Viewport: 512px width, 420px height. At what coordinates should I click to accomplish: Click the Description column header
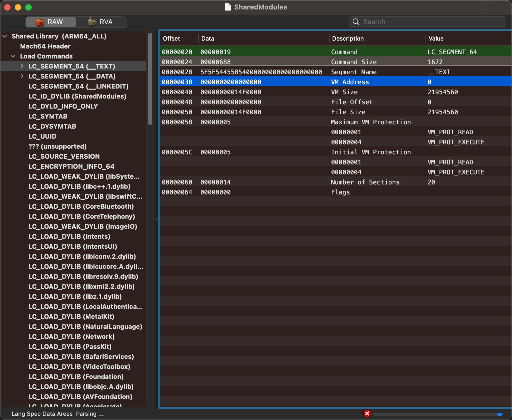point(377,38)
